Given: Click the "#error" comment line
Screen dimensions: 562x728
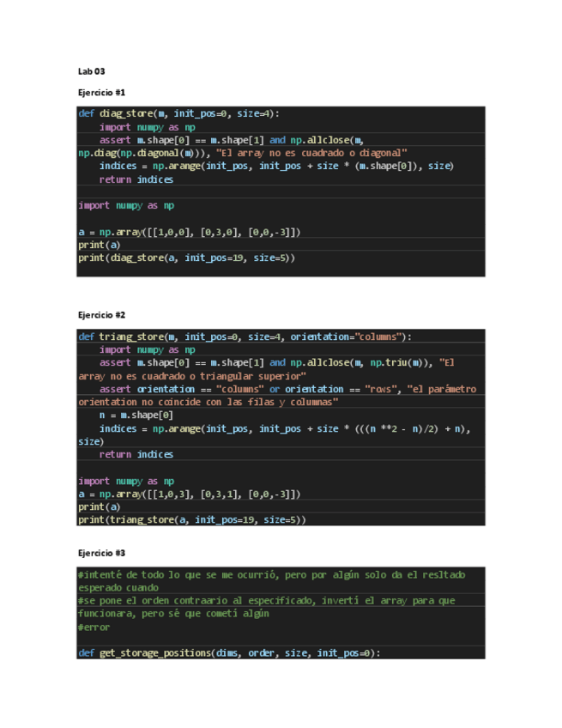Looking at the screenshot, I should point(94,627).
